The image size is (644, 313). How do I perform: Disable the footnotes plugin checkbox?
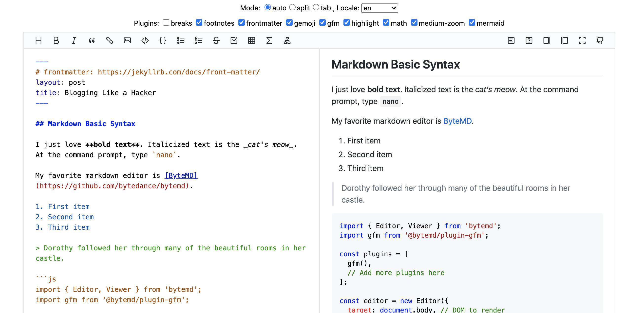pos(199,22)
